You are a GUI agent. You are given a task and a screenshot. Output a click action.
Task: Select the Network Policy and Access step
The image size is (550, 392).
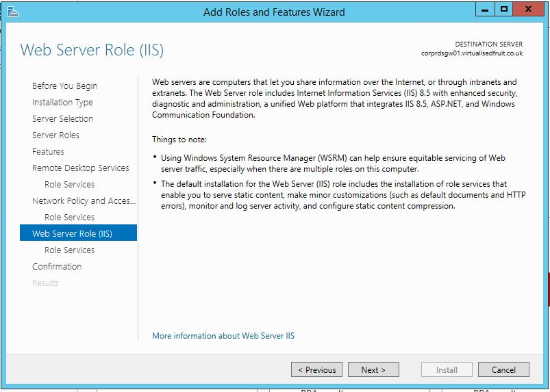coord(84,200)
